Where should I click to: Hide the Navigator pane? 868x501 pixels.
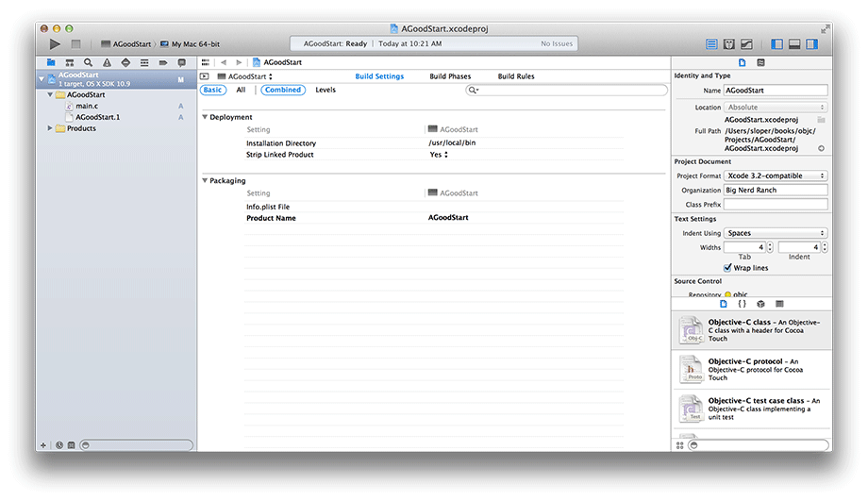click(x=777, y=43)
